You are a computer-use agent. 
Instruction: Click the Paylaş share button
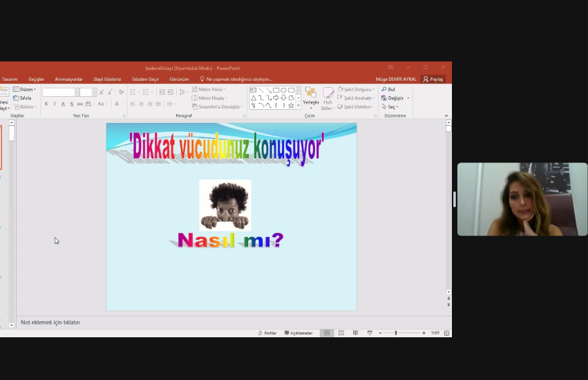tap(433, 79)
